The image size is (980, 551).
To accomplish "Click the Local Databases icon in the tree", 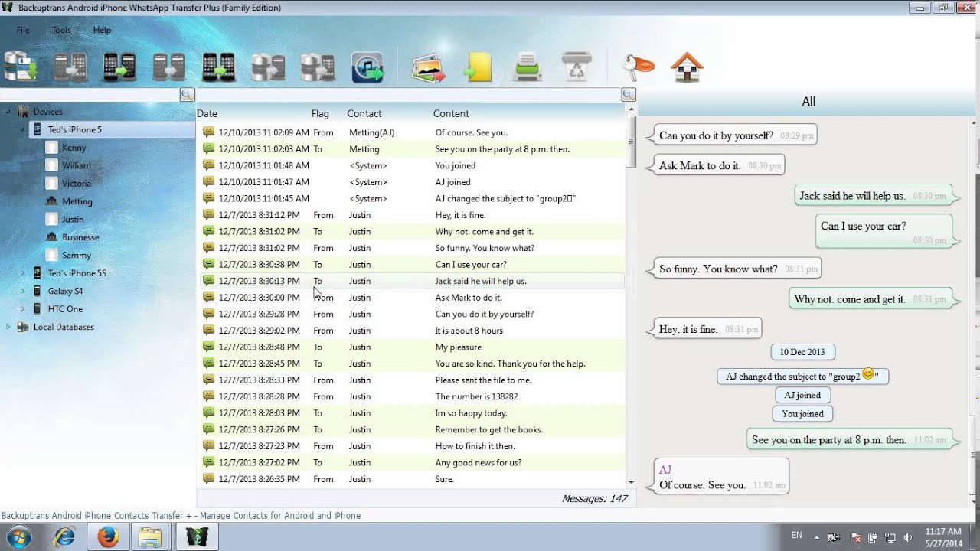I will 23,327.
